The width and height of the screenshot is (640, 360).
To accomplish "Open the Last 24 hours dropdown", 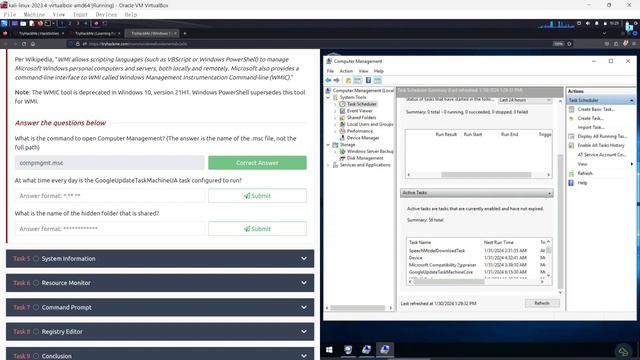I will [525, 100].
